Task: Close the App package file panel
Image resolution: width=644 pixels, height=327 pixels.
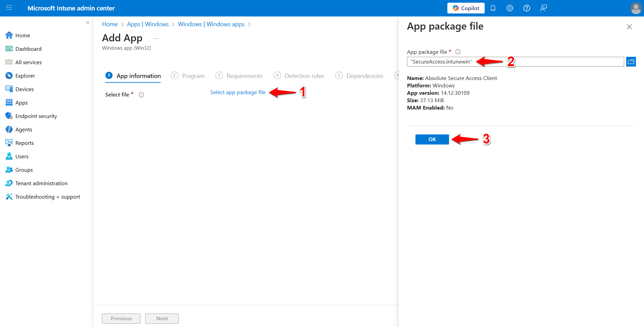Action: point(629,27)
